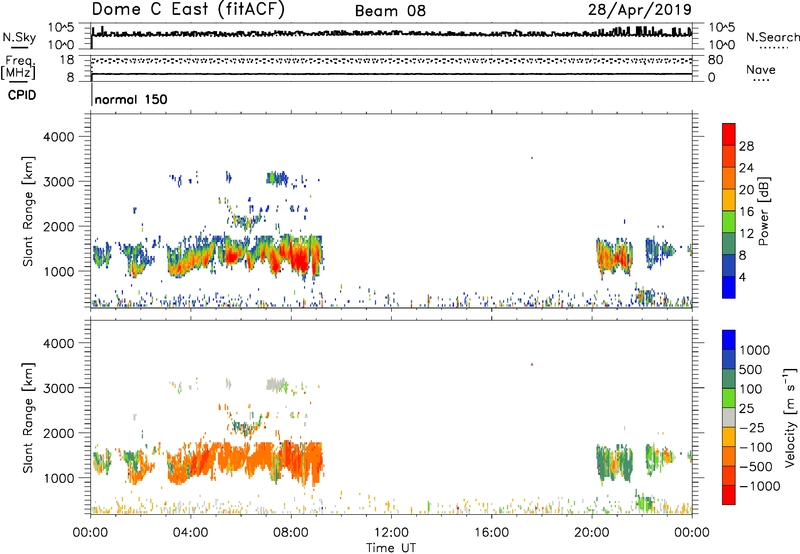
Task: Click the 'N.Search' legend label
Action: 772,37
